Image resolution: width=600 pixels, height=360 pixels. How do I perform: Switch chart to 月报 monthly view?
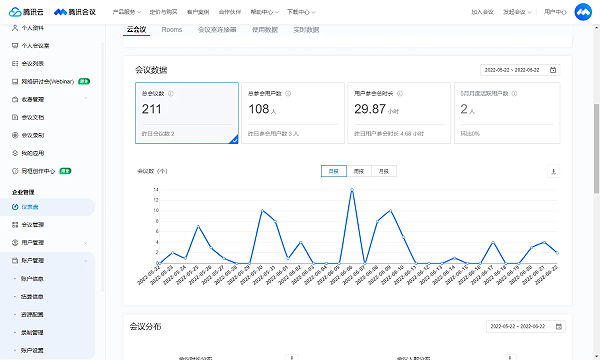click(x=384, y=171)
